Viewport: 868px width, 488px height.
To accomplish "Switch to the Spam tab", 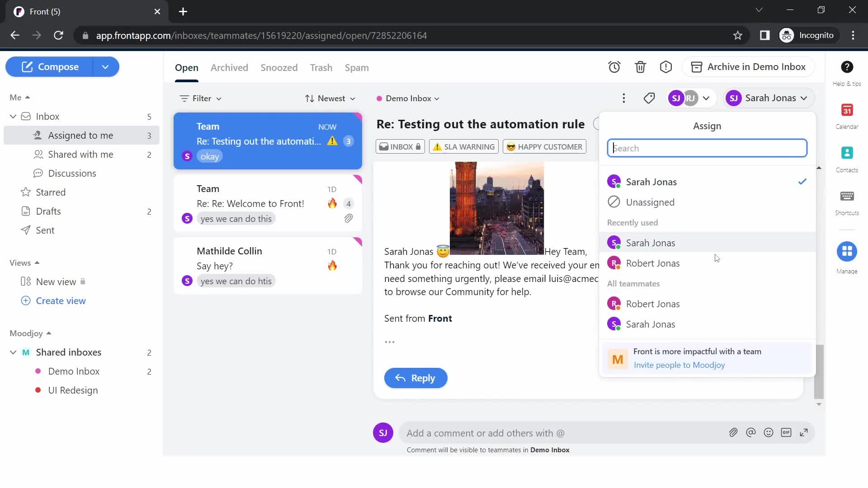I will point(357,67).
